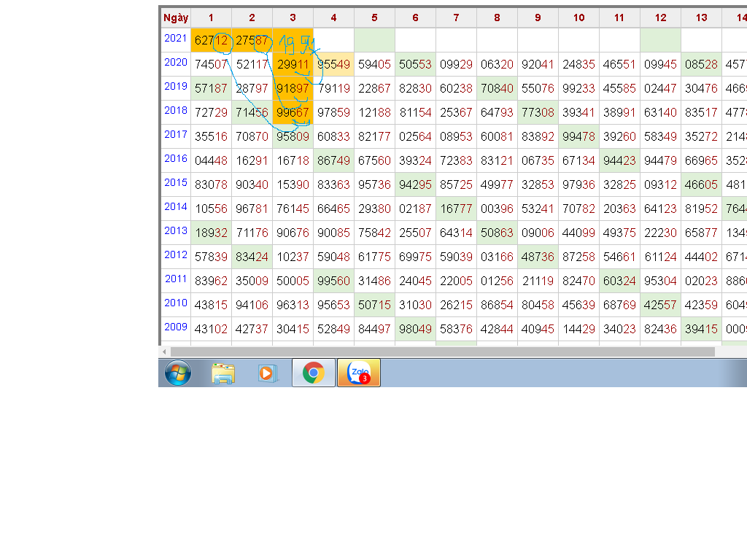Click the 2021 year link
747x560 pixels.
175,39
